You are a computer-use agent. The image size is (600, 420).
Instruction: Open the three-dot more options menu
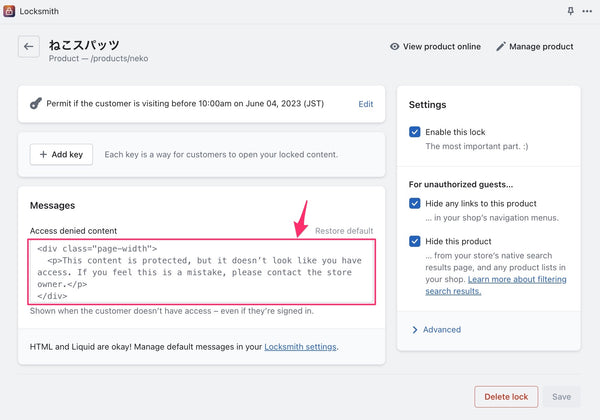[587, 11]
